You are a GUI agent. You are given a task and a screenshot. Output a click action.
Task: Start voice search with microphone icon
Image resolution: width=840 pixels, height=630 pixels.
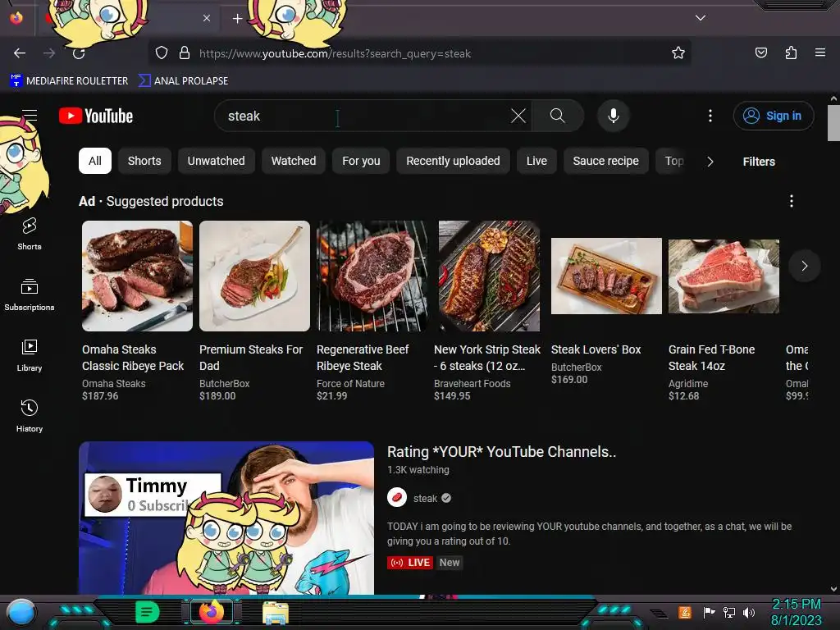[614, 116]
